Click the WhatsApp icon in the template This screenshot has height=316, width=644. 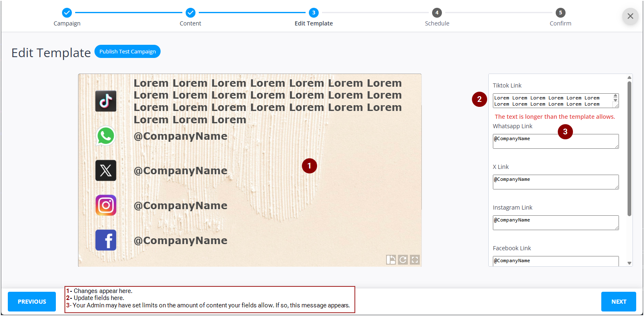[106, 136]
